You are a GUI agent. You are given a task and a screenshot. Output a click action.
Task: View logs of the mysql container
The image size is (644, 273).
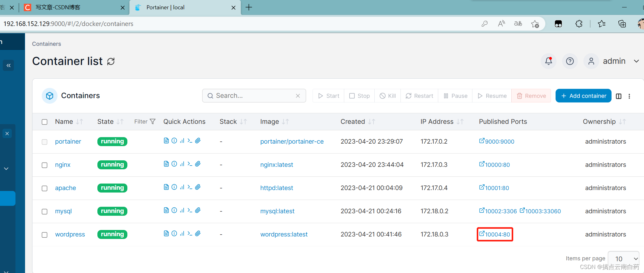(166, 210)
